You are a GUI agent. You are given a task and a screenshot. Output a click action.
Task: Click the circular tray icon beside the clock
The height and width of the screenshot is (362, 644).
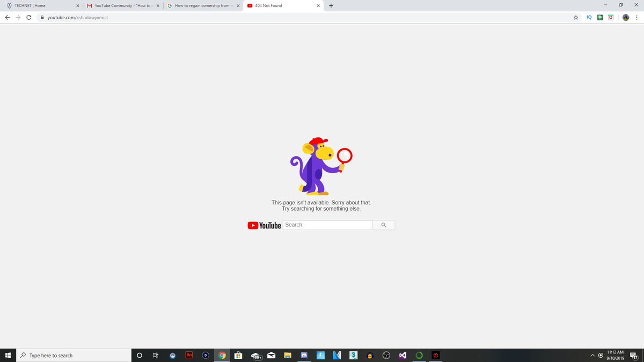(601, 355)
